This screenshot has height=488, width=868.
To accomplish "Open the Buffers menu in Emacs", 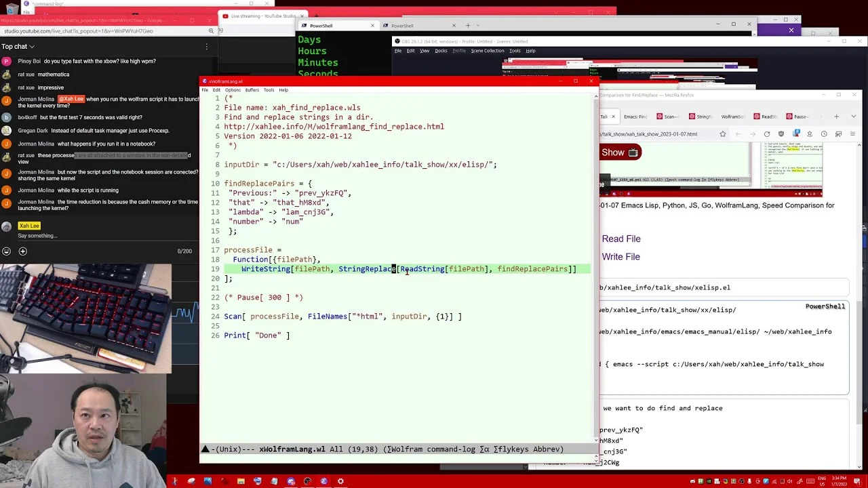I will 252,90.
